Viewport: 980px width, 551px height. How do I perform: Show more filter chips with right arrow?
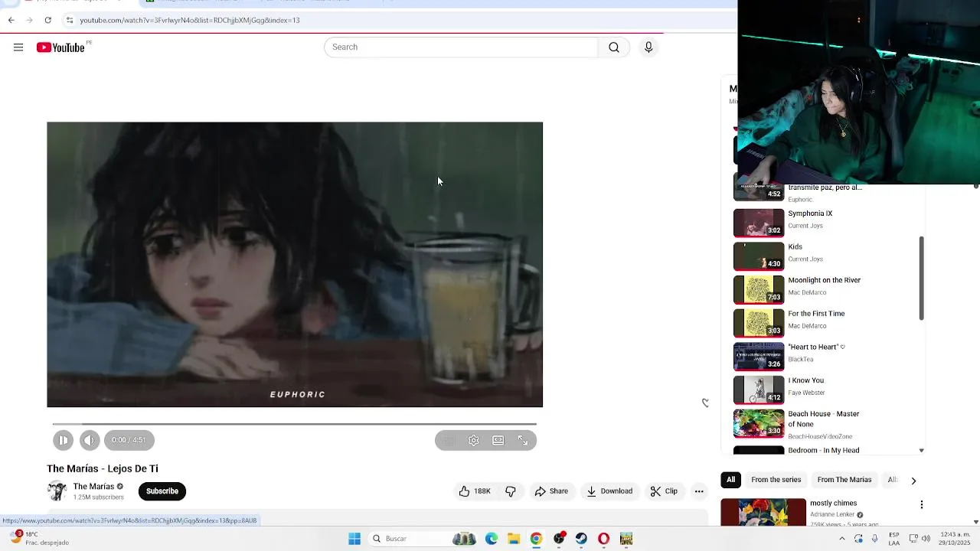click(913, 481)
